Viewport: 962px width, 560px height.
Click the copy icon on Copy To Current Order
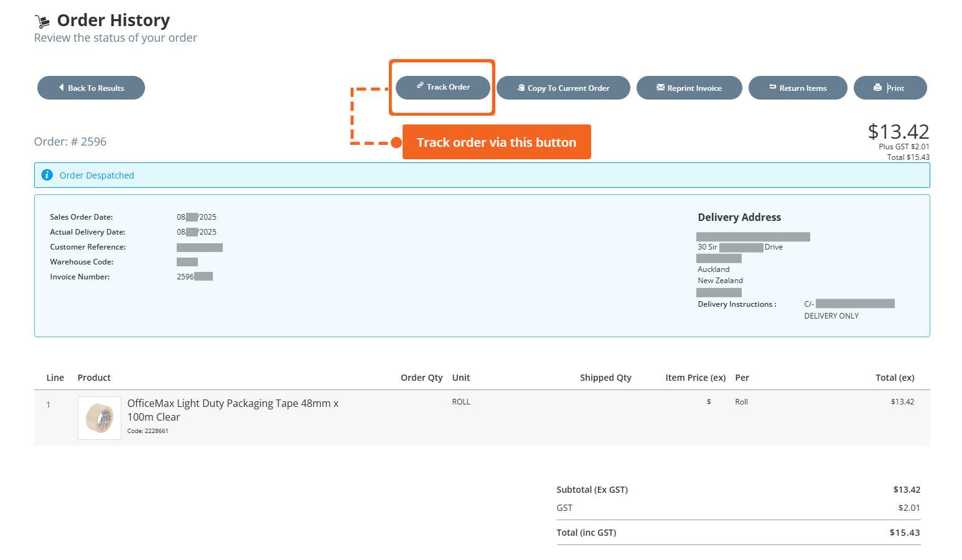[521, 88]
